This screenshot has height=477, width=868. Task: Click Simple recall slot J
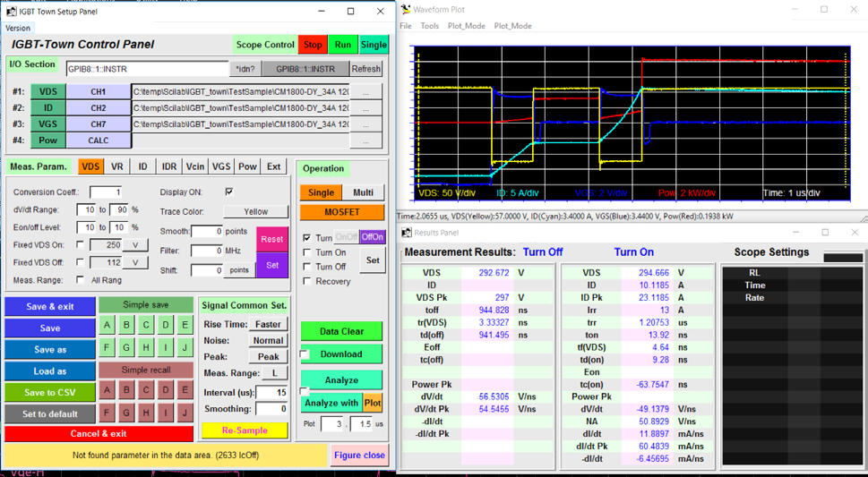click(x=185, y=413)
